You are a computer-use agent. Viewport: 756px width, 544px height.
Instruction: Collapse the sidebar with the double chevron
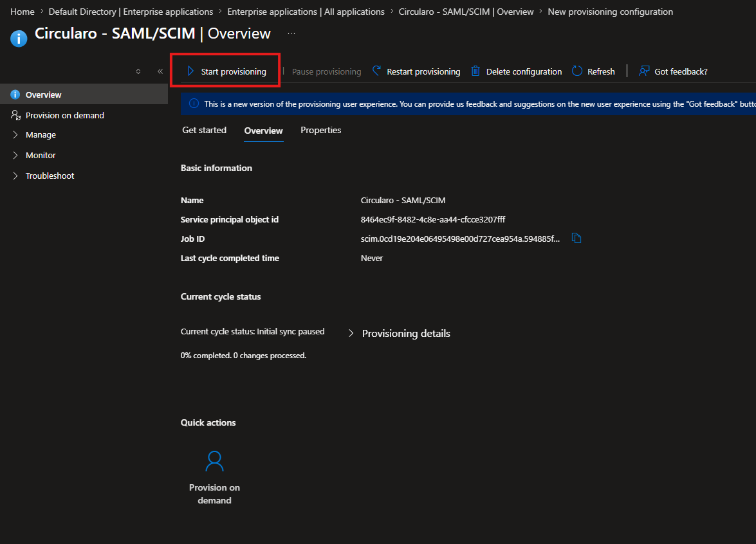[x=160, y=71]
